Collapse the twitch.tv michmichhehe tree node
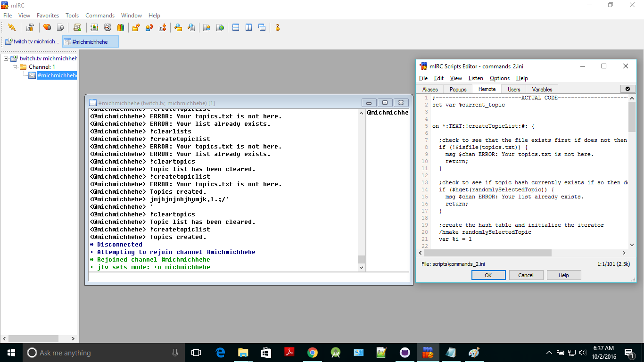Image resolution: width=644 pixels, height=362 pixels. coord(6,58)
